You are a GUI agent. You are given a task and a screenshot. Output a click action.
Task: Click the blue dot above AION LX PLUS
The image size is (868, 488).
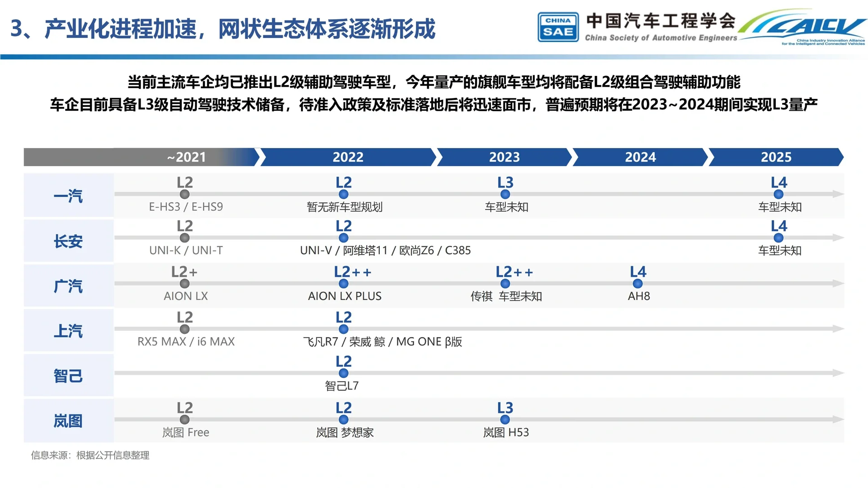(x=344, y=283)
